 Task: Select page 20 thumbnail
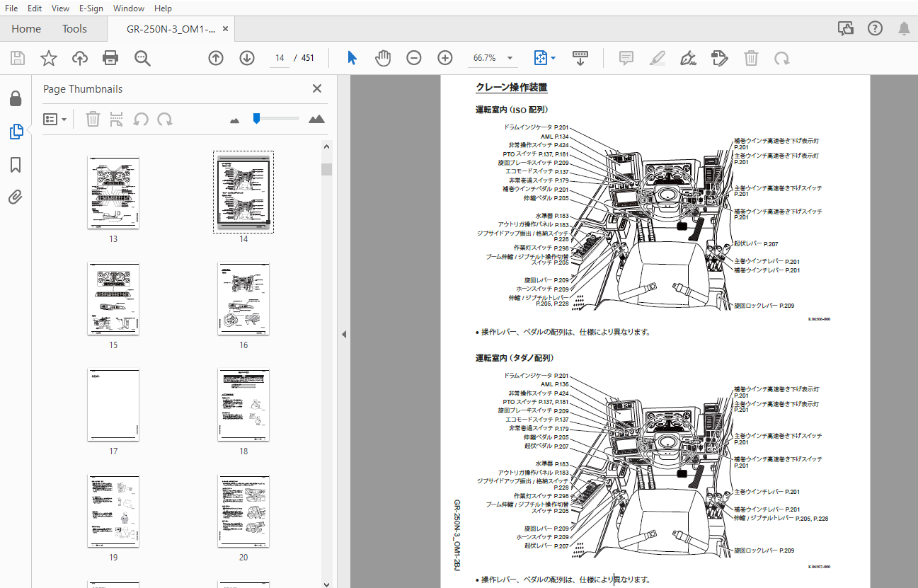[243, 511]
